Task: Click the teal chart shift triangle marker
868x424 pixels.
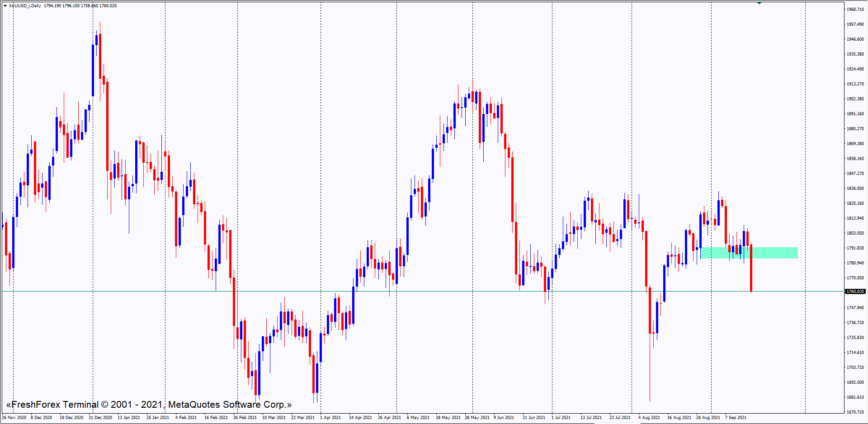Action: (759, 3)
